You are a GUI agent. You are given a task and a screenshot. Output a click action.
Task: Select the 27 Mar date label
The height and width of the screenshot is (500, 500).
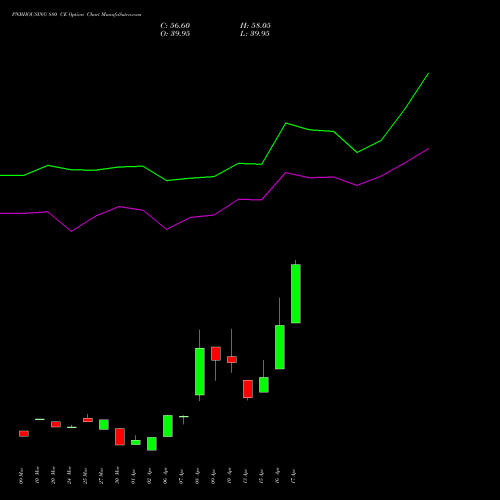[x=101, y=476]
